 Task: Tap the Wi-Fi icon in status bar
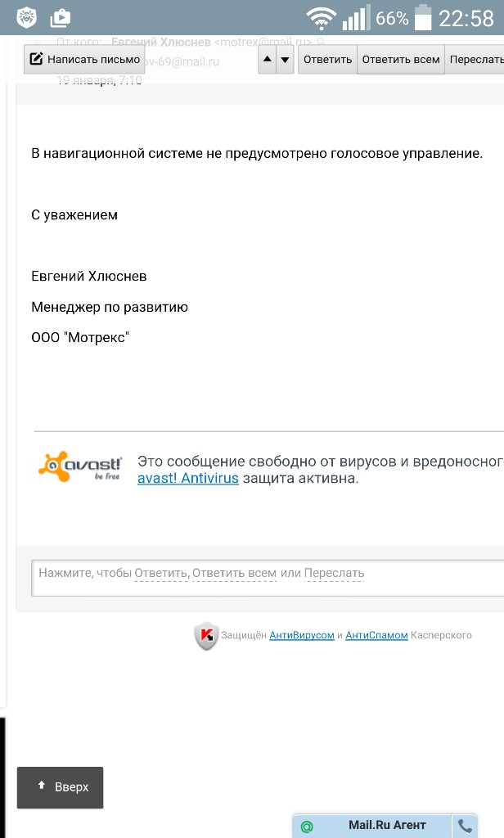[x=322, y=18]
